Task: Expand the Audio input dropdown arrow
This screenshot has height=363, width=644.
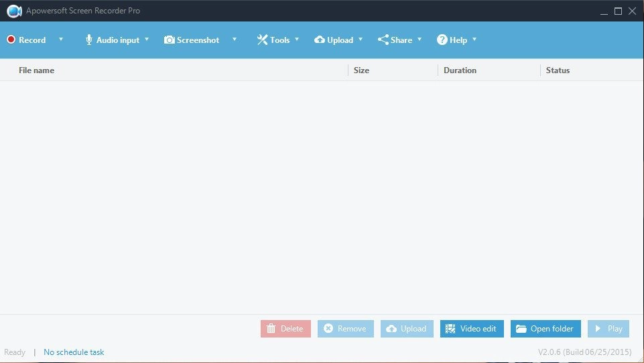Action: click(x=147, y=40)
